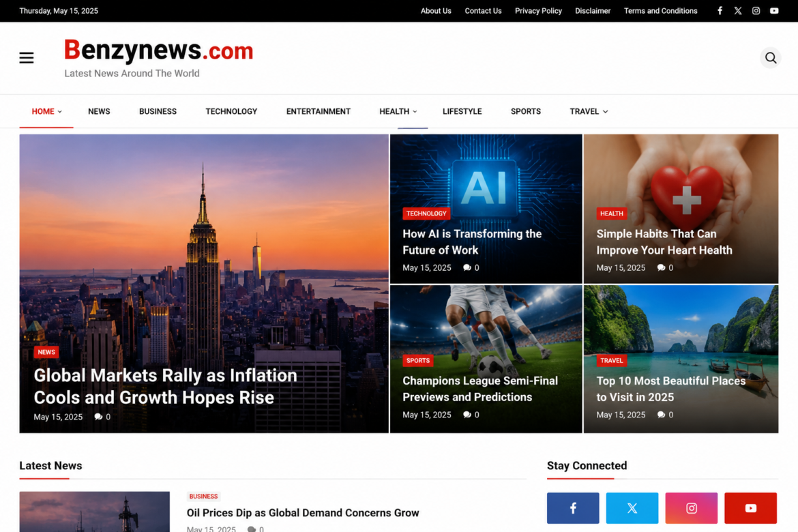Viewport: 798px width, 532px height.
Task: Open X icon in top bar
Action: point(737,11)
